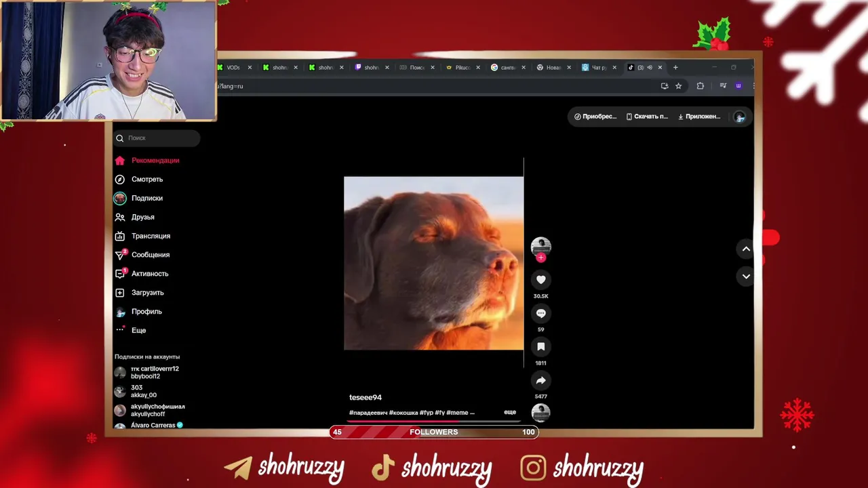Screen dimensions: 868x488
Task: Open comments on the dog video
Action: 540,313
